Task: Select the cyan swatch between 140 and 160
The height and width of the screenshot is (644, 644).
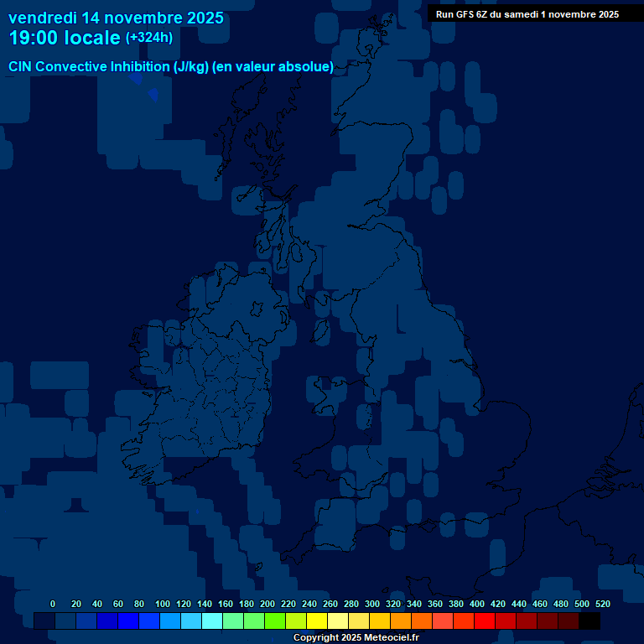Action: pos(212,621)
